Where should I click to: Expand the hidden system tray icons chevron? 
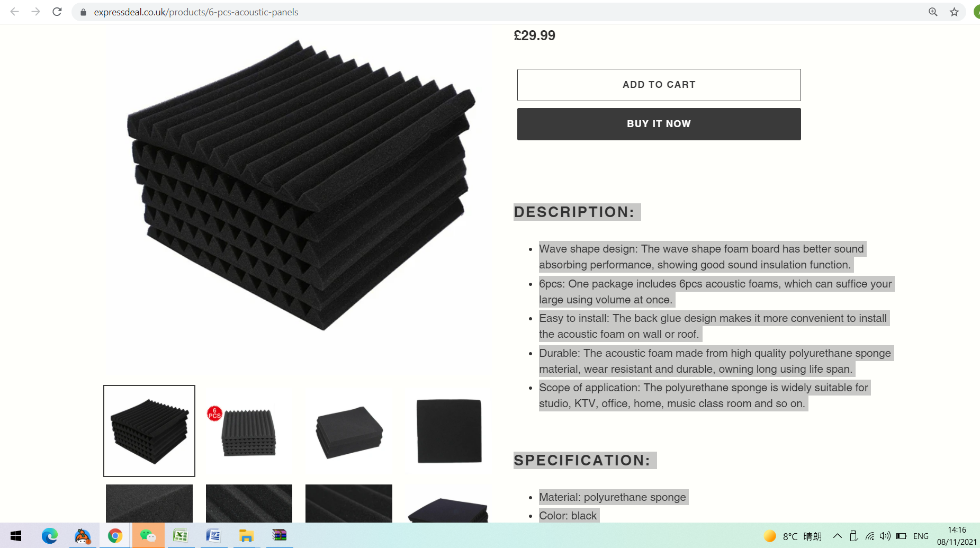click(837, 536)
